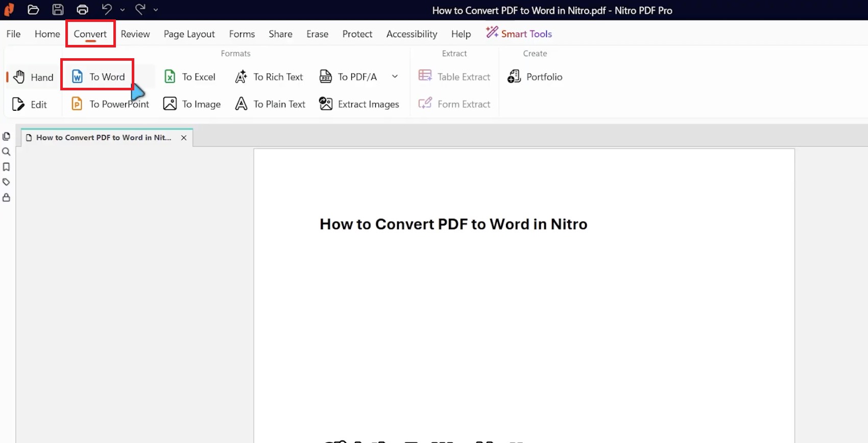868x443 pixels.
Task: Open the Review tab
Action: 135,34
